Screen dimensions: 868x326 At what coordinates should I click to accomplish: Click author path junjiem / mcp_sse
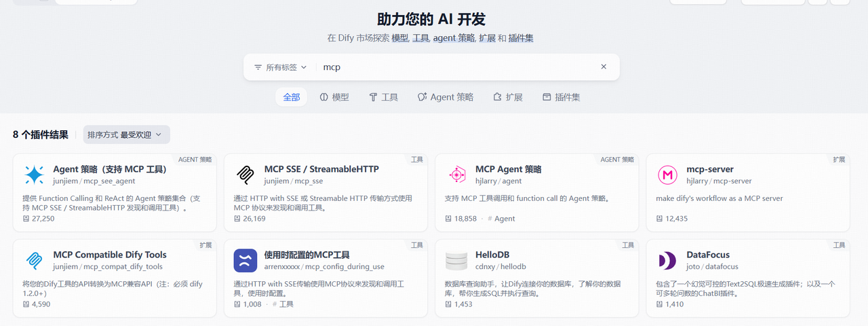point(294,181)
